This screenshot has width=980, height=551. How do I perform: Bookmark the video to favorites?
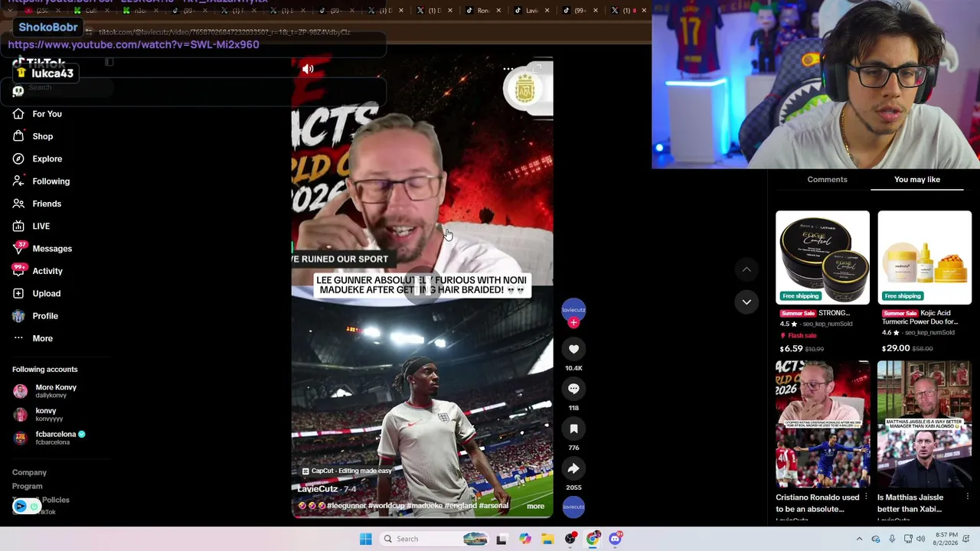[573, 429]
